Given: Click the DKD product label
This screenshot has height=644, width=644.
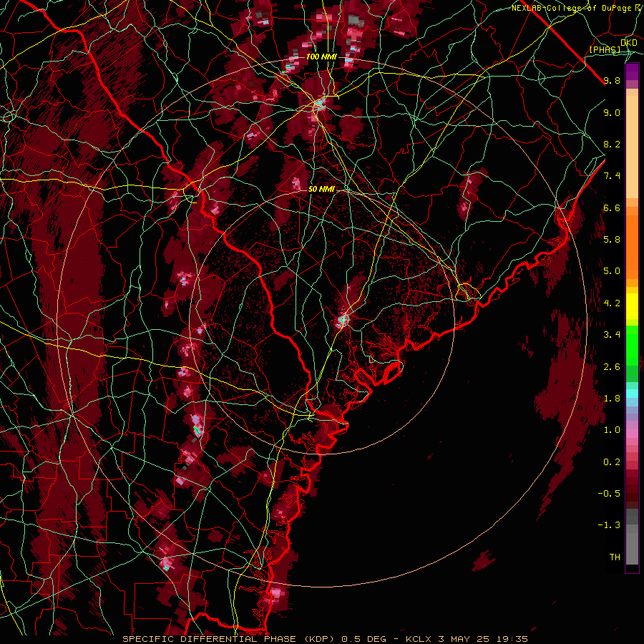Looking at the screenshot, I should point(628,43).
